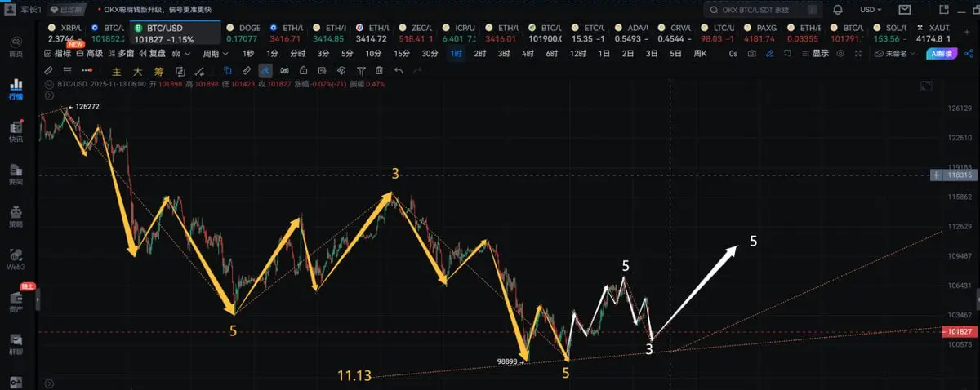This screenshot has height=390, width=980.
Task: Open more drawing tools ellipsis
Action: [87, 71]
